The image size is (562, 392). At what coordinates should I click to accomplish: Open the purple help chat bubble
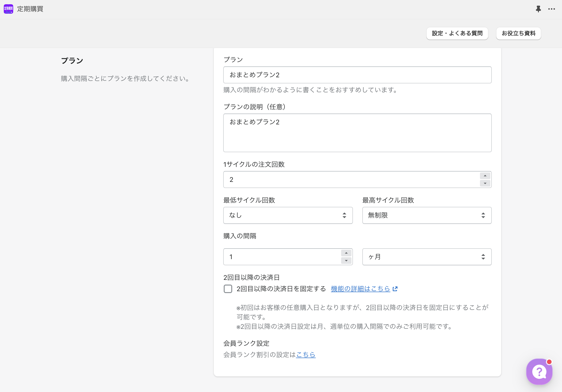(539, 371)
